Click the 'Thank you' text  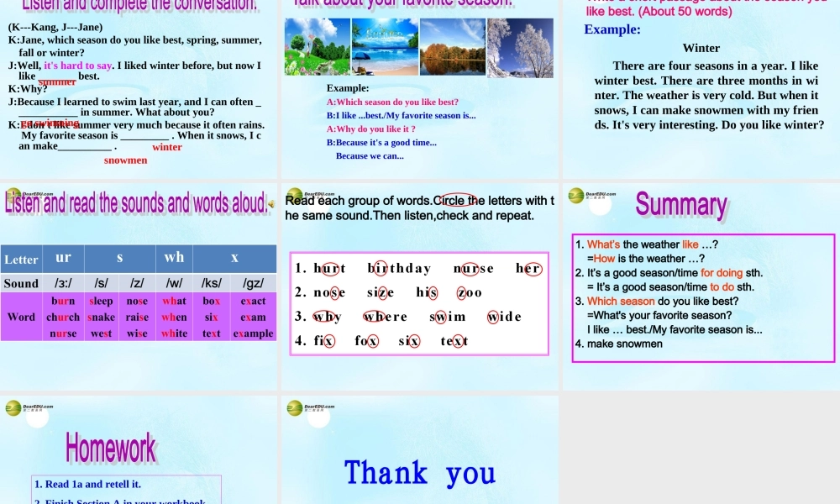tap(419, 472)
